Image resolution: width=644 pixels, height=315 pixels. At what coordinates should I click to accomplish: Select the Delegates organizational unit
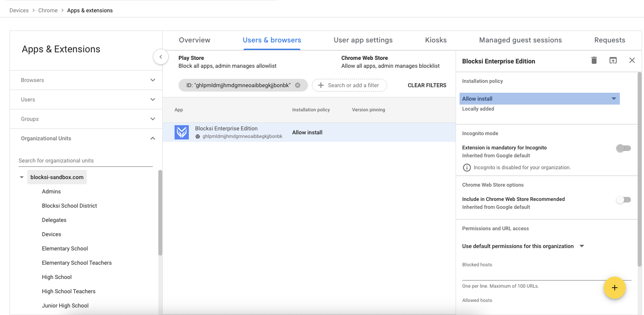pyautogui.click(x=54, y=220)
